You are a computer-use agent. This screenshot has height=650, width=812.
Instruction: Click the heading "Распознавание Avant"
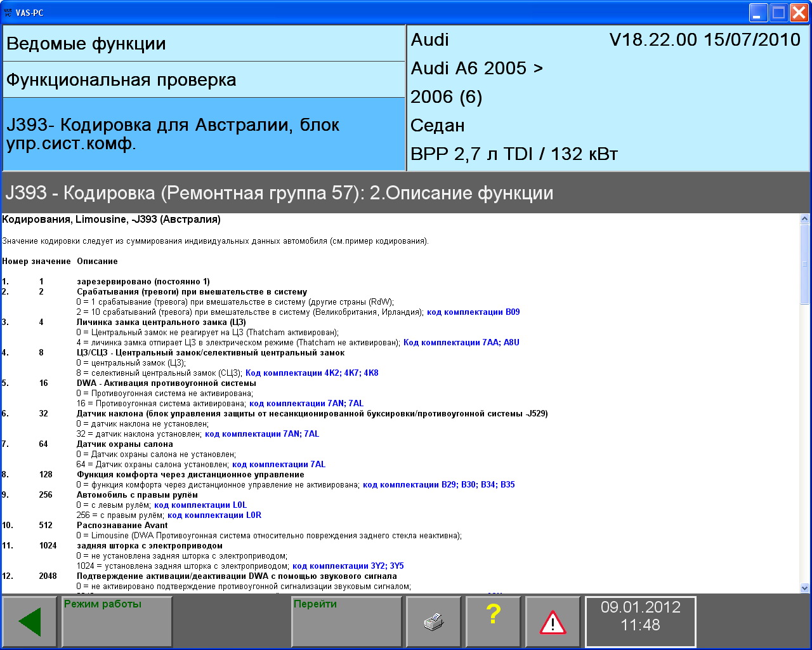(x=122, y=526)
